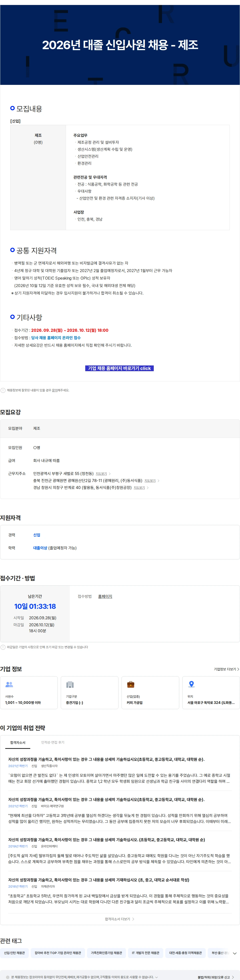Image resolution: width=240 pixels, height=980 pixels.
Task: Click the 신입 career value
Action: (36, 535)
